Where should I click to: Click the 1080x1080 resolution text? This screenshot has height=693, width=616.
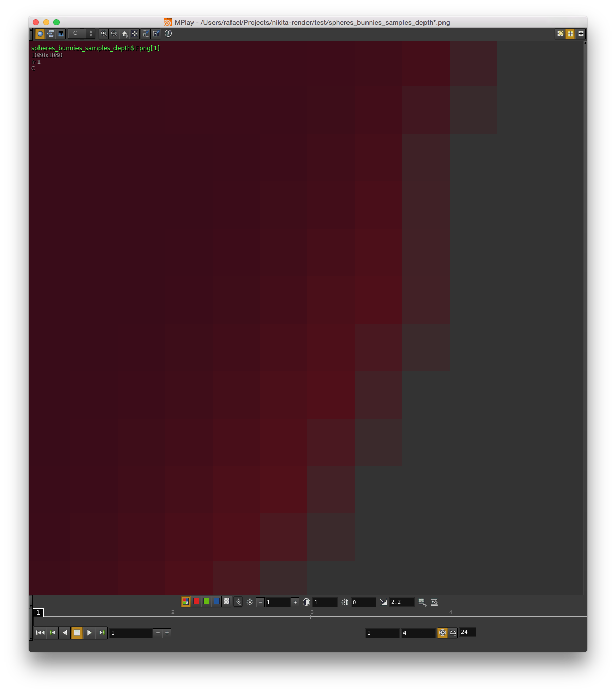point(47,55)
